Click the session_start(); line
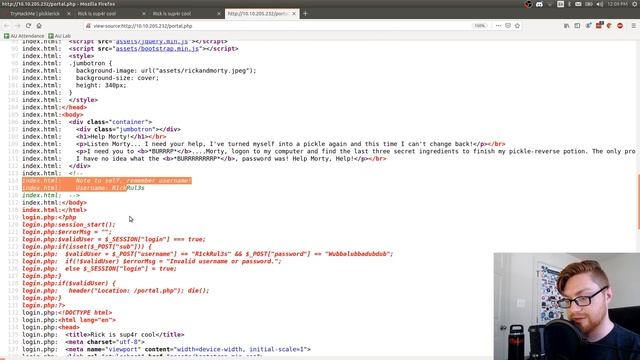The height and width of the screenshot is (360, 640). 69,224
